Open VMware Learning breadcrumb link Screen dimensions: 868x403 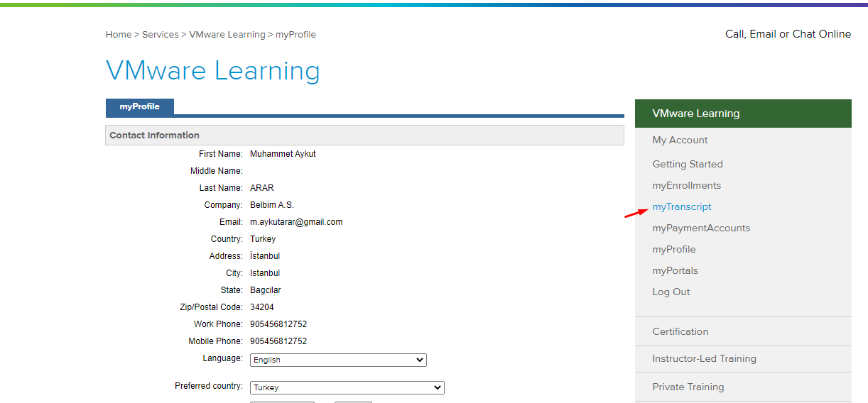[x=227, y=34]
